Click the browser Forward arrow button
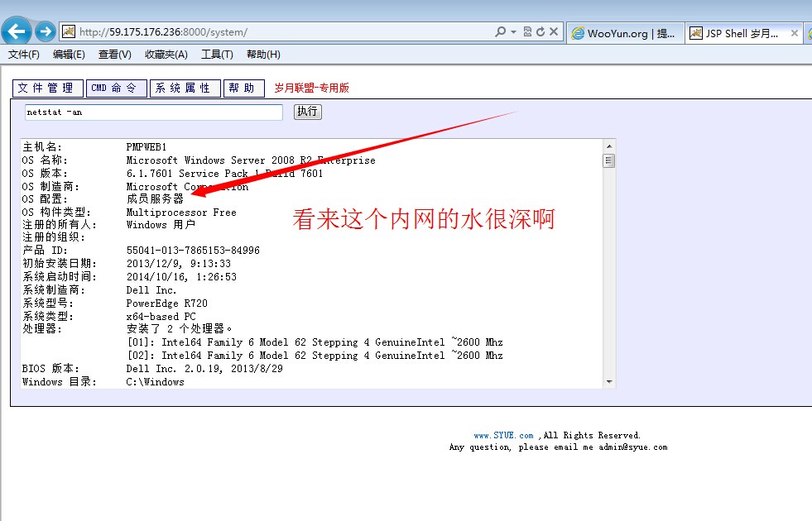 tap(46, 32)
